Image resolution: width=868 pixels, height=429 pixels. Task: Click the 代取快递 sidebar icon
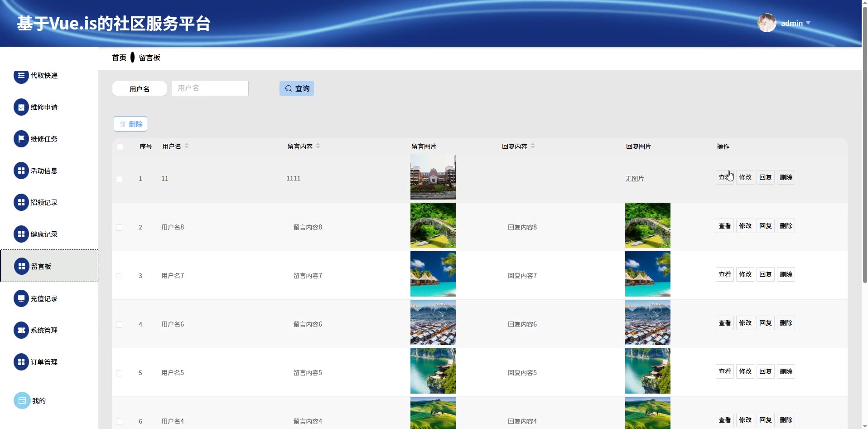click(x=21, y=76)
